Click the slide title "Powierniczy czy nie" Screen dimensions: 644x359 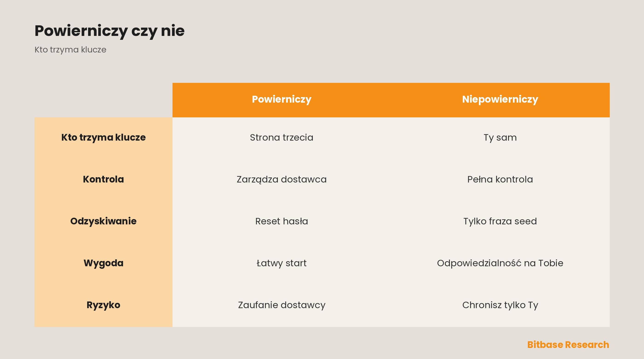click(109, 31)
